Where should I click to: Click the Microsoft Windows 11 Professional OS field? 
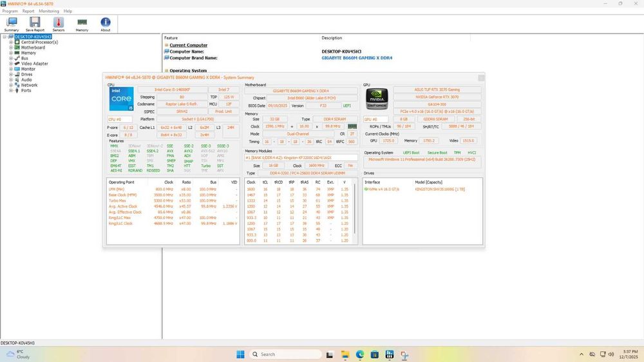click(x=422, y=161)
